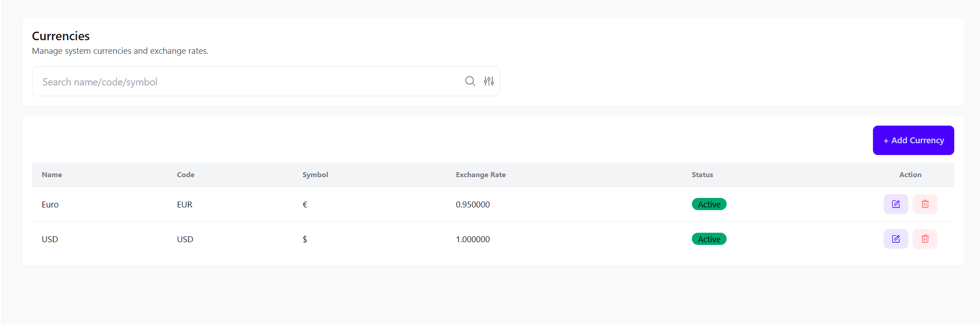Image resolution: width=980 pixels, height=324 pixels.
Task: Select the € symbol cell
Action: (305, 205)
